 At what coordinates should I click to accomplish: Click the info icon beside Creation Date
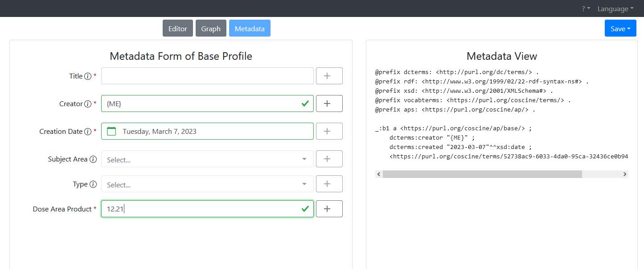pos(88,132)
